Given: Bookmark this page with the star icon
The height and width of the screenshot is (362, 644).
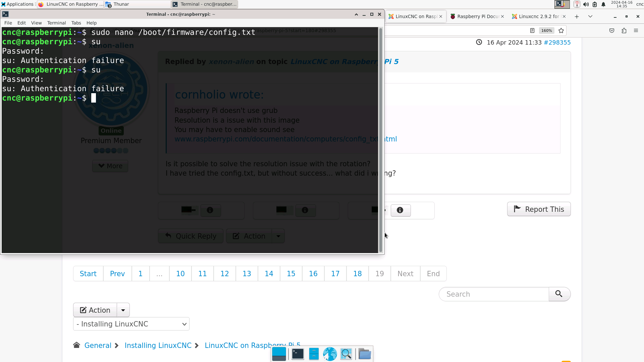Looking at the screenshot, I should point(561,31).
